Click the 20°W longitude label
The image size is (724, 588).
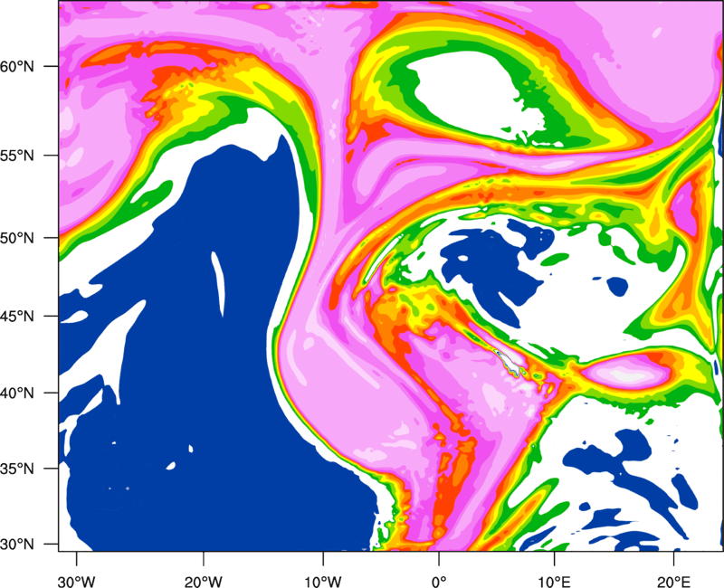click(x=204, y=582)
